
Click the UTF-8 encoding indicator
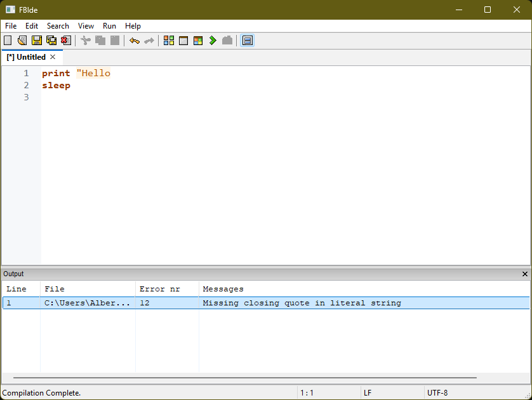click(x=437, y=393)
